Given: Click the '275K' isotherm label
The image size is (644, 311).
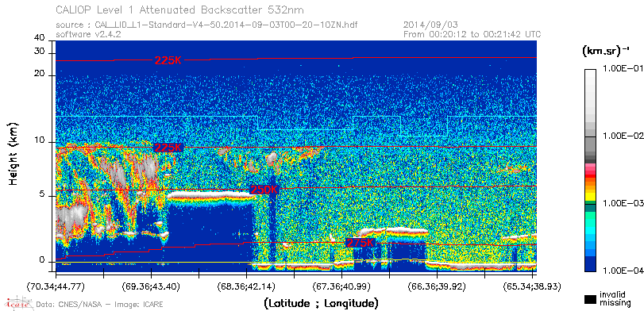Looking at the screenshot, I should pyautogui.click(x=361, y=243).
